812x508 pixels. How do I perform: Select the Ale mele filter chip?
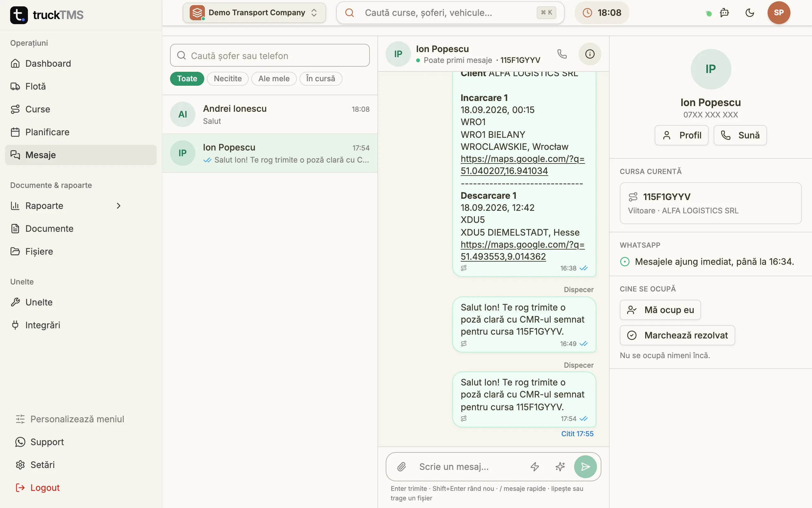274,79
